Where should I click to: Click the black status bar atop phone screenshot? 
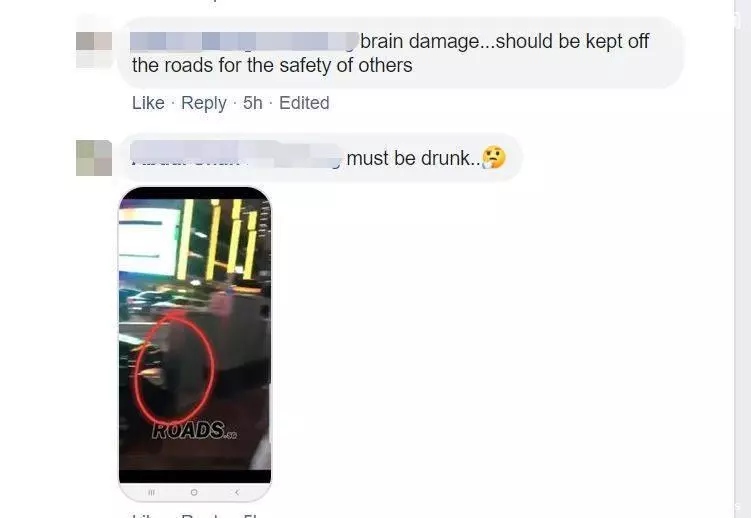pos(194,193)
